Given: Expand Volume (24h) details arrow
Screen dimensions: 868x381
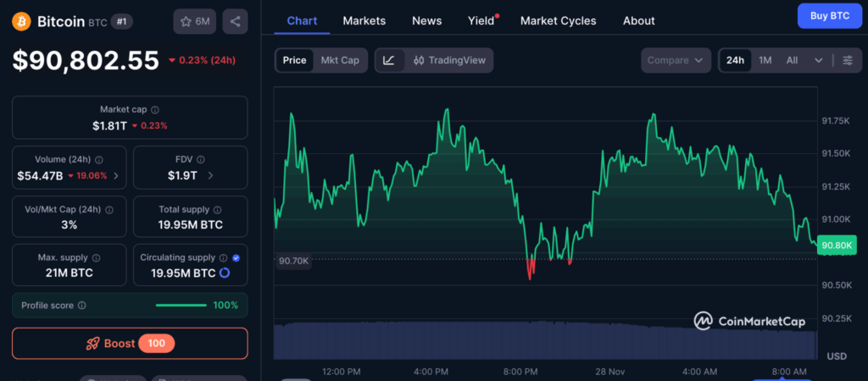Looking at the screenshot, I should [116, 175].
